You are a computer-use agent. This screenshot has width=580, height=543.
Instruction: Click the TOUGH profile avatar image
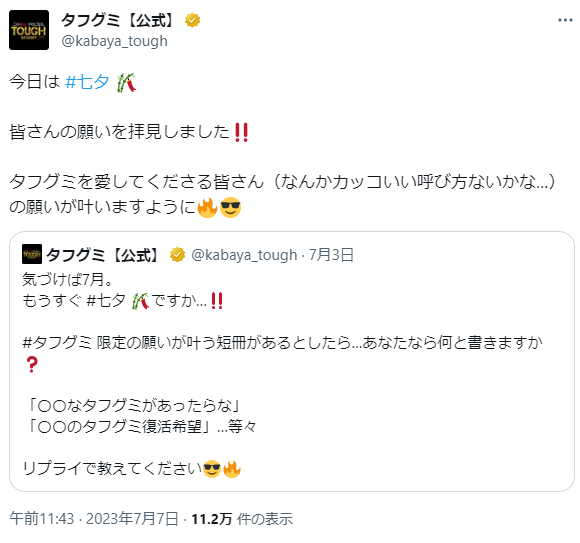pyautogui.click(x=29, y=30)
